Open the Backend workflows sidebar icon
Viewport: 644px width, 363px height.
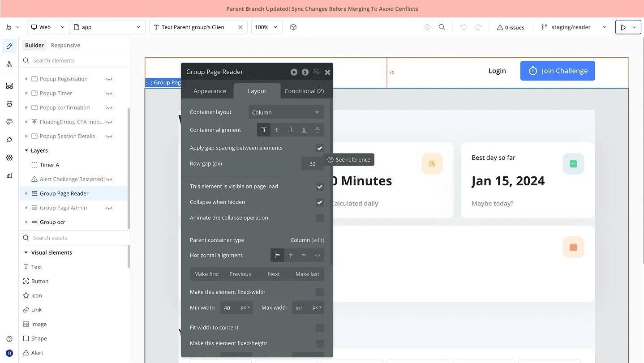pos(9,86)
